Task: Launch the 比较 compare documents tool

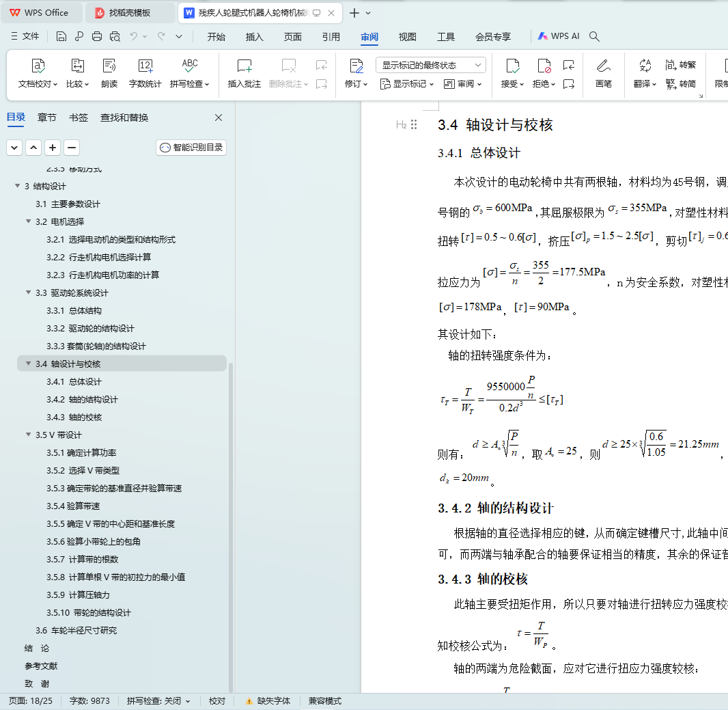Action: pos(77,73)
